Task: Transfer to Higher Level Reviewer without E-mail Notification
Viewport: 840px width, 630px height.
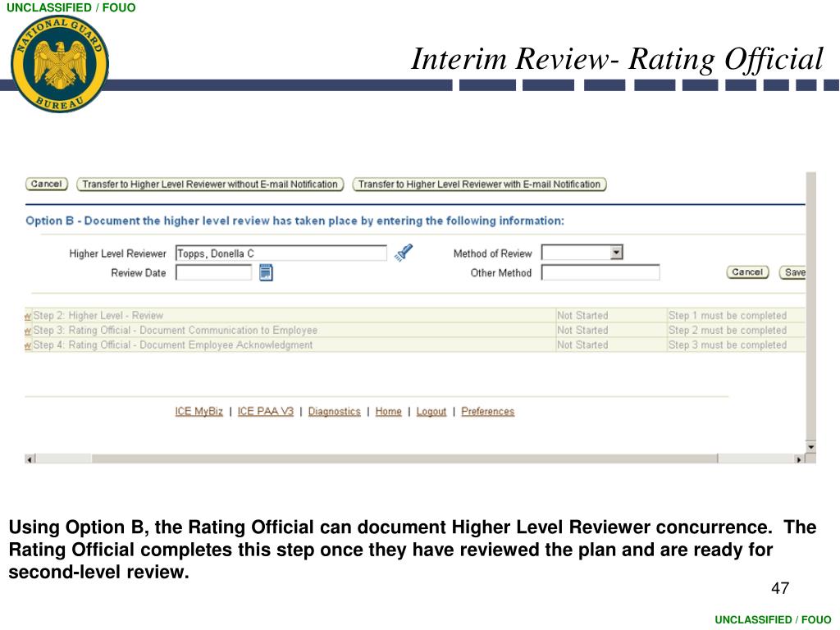Action: (x=210, y=185)
